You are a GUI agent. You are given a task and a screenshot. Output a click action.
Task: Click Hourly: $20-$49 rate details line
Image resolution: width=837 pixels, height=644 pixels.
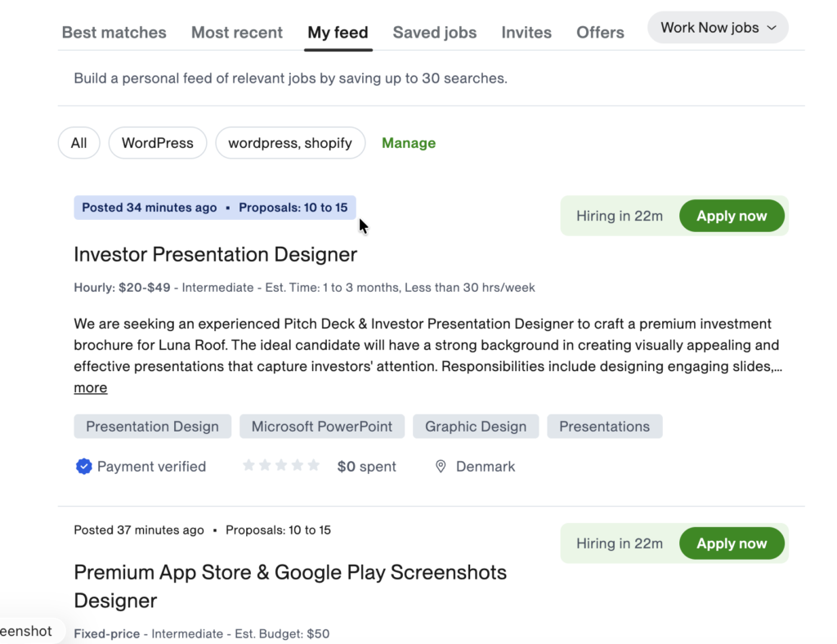pyautogui.click(x=304, y=288)
